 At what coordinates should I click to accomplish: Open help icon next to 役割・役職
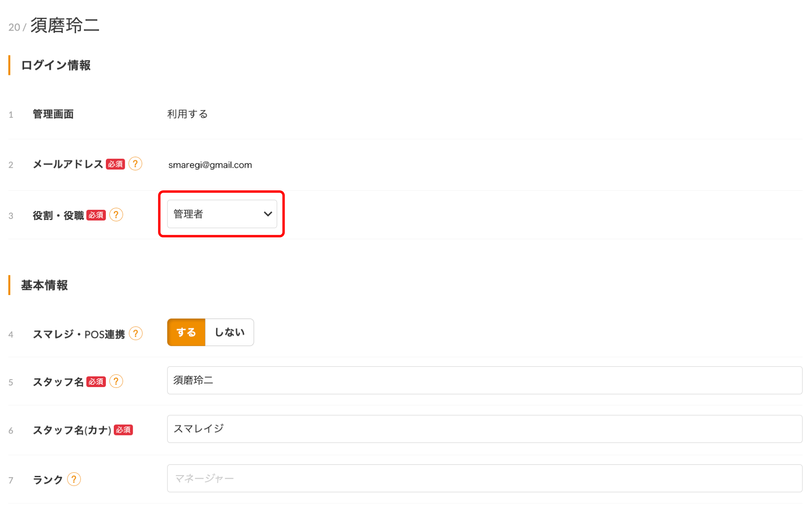pyautogui.click(x=116, y=215)
